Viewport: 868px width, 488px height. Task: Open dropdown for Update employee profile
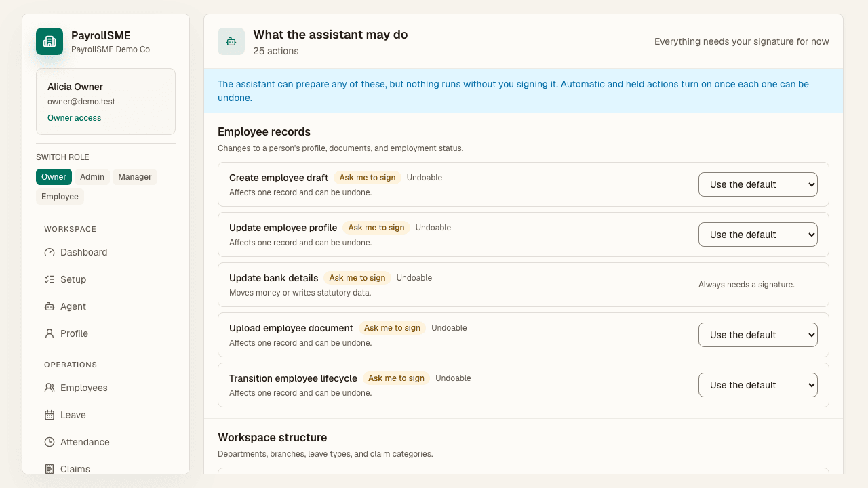coord(757,235)
